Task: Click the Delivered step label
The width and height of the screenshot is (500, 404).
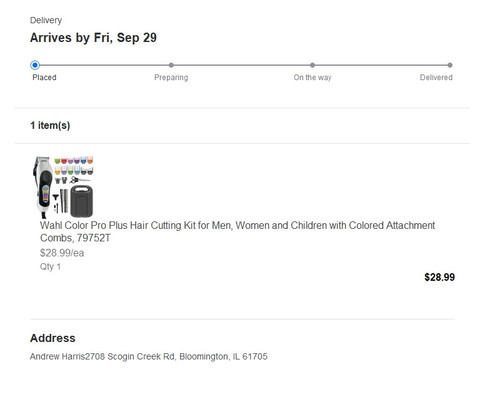Action: (436, 77)
